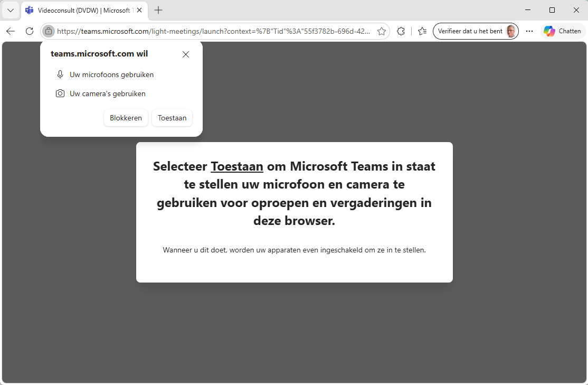This screenshot has height=385, width=588.
Task: Open a new browser tab
Action: (158, 10)
